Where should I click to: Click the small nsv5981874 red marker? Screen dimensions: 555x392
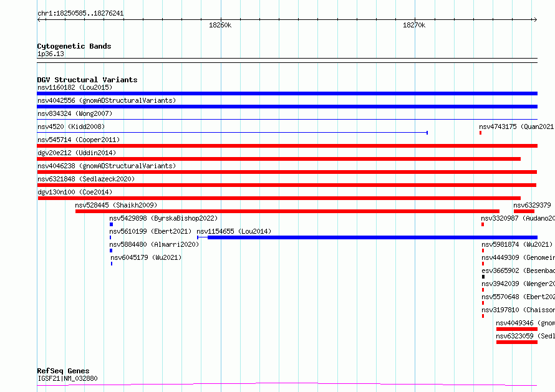pos(483,251)
